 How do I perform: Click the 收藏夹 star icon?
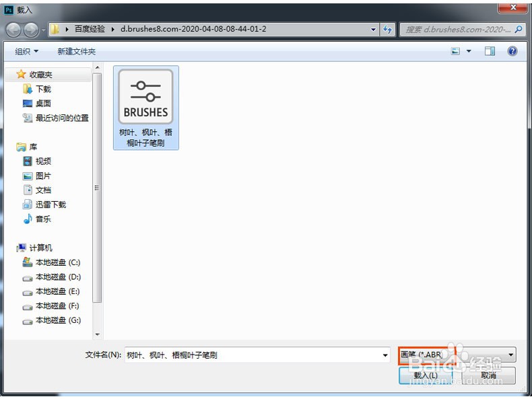point(21,74)
